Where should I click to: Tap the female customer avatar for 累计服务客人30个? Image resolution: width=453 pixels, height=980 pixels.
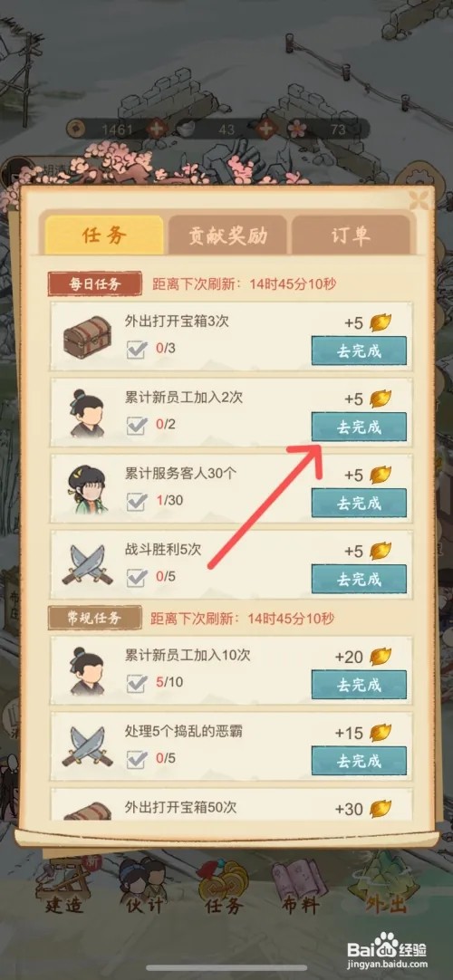[87, 489]
